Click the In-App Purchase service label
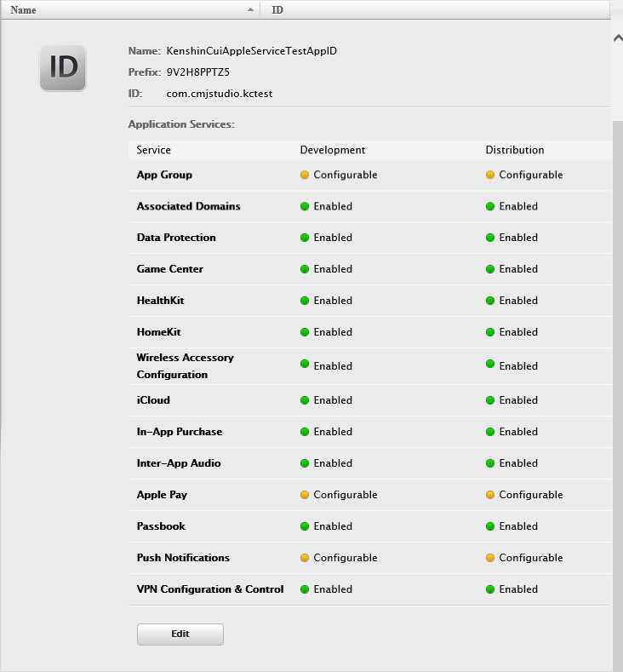 179,432
